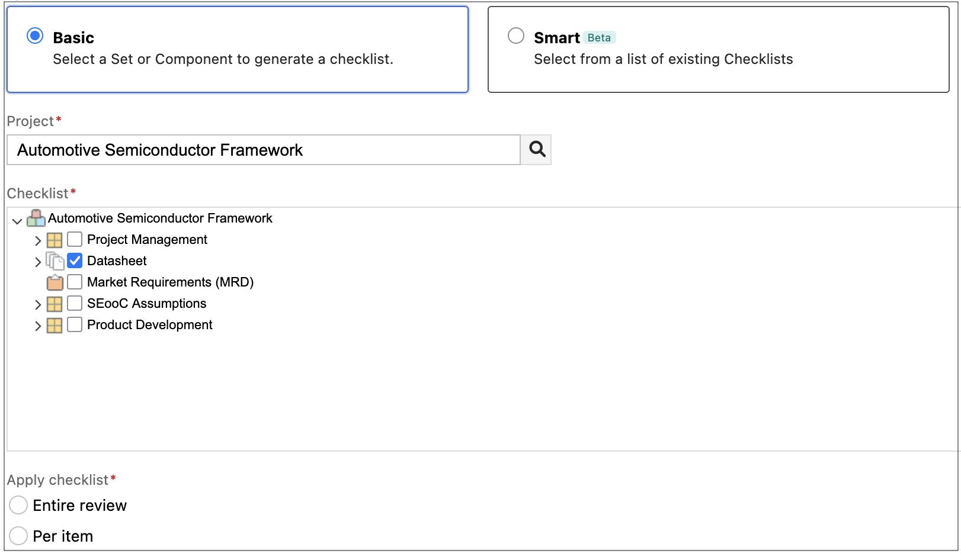
Task: Click 'Select from a list of existing Checklists' text
Action: pos(663,59)
